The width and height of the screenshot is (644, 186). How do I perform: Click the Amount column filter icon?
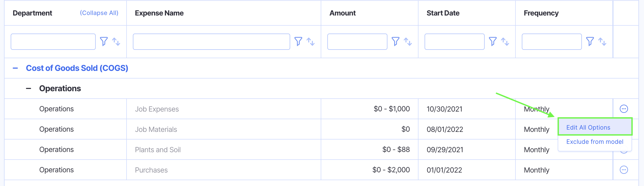(x=395, y=41)
